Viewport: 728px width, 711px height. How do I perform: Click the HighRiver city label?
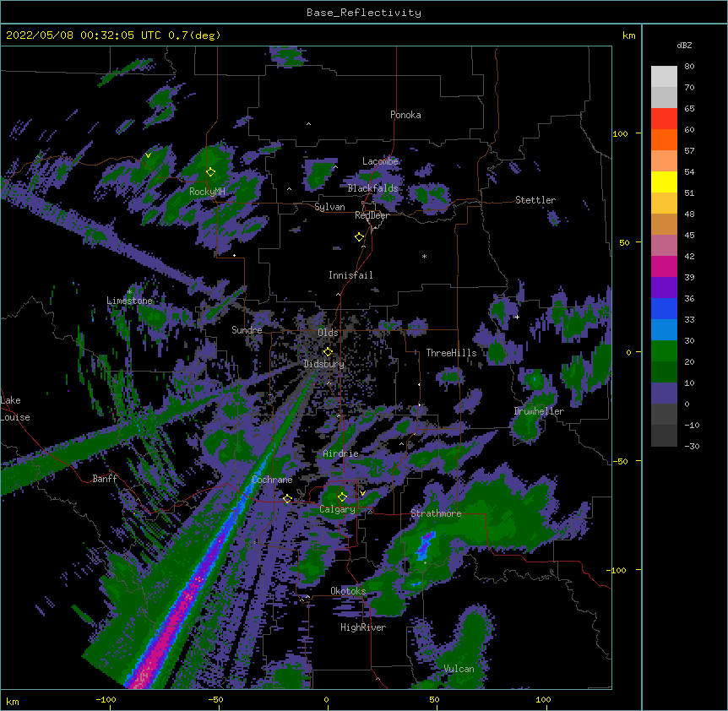pyautogui.click(x=363, y=627)
